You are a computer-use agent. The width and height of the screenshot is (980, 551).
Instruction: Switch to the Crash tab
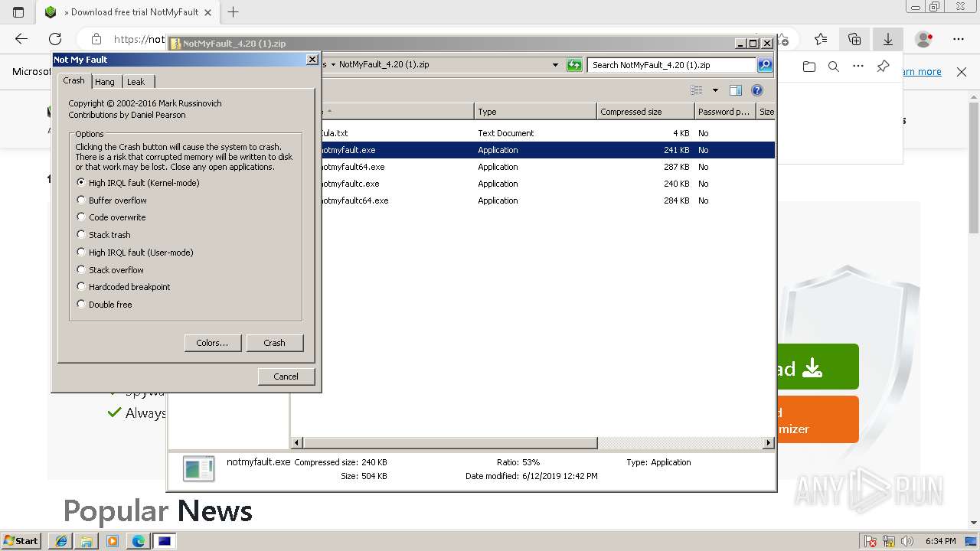coord(74,80)
